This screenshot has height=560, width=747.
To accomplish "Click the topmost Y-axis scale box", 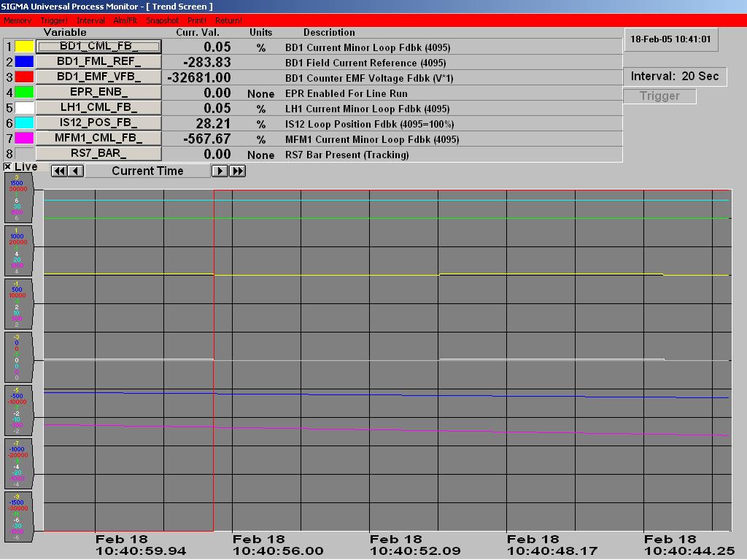I will point(18,198).
